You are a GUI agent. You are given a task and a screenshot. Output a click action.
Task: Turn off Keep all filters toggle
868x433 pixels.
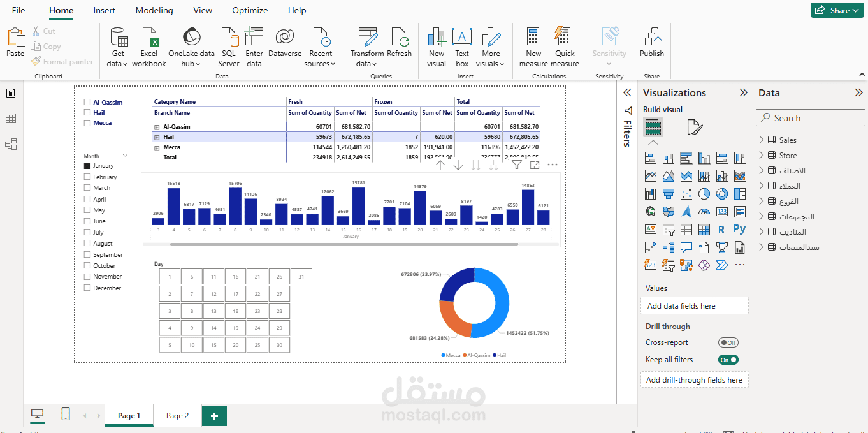coord(728,360)
